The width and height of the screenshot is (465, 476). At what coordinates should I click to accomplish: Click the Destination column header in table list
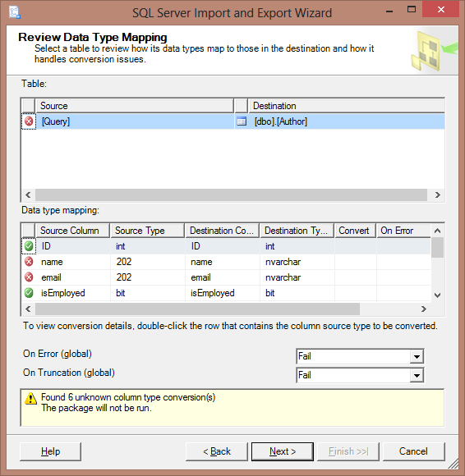347,106
